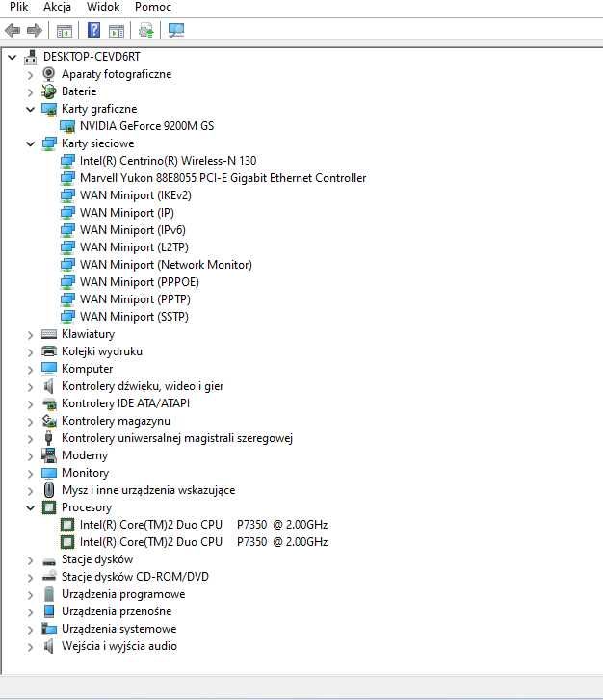
Task: Click the Update driver toolbar icon
Action: (145, 31)
